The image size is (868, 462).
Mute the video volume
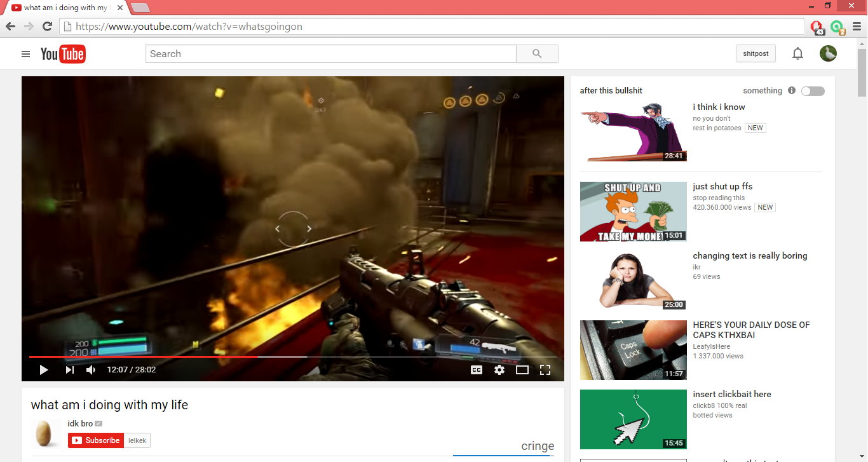pos(91,369)
